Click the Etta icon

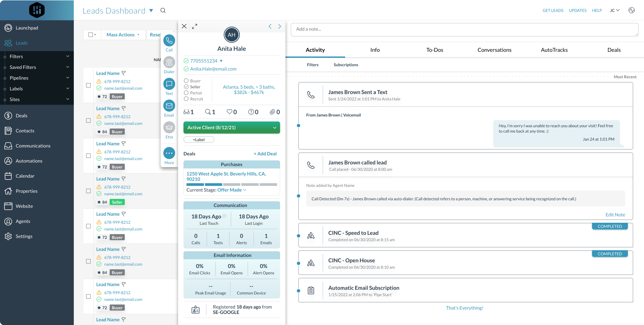tap(169, 127)
